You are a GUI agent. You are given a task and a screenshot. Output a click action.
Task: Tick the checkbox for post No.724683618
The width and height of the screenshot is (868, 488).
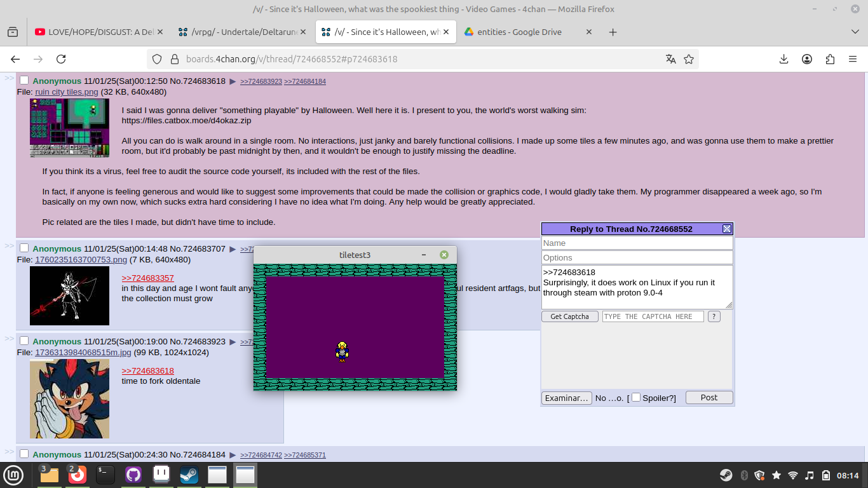coord(24,80)
